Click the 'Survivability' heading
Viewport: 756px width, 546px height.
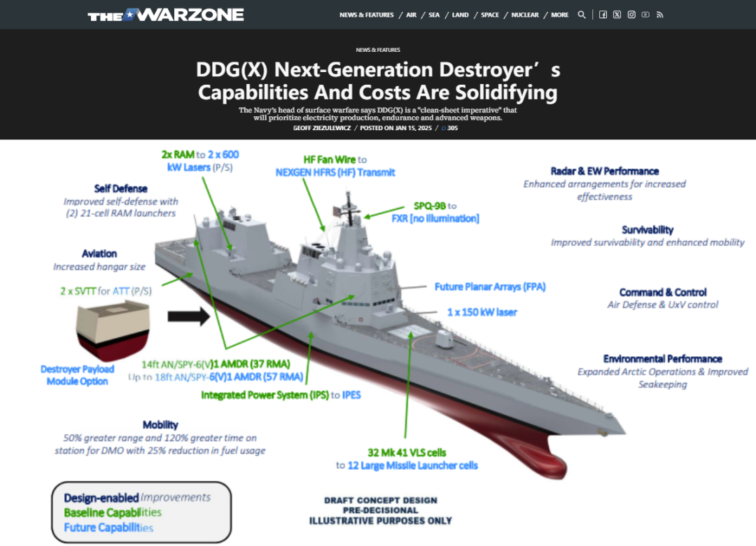(x=647, y=230)
